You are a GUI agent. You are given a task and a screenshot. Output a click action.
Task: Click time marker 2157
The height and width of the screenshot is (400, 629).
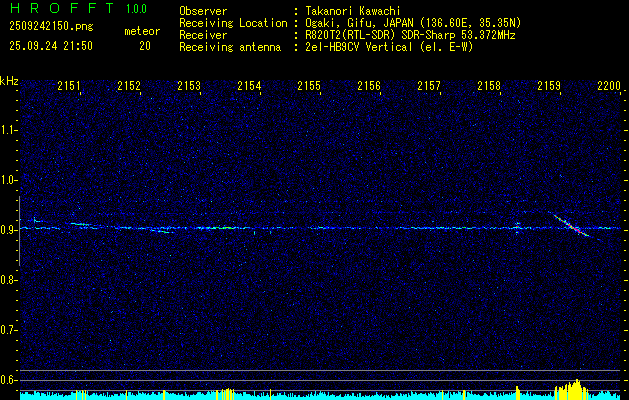click(x=429, y=85)
